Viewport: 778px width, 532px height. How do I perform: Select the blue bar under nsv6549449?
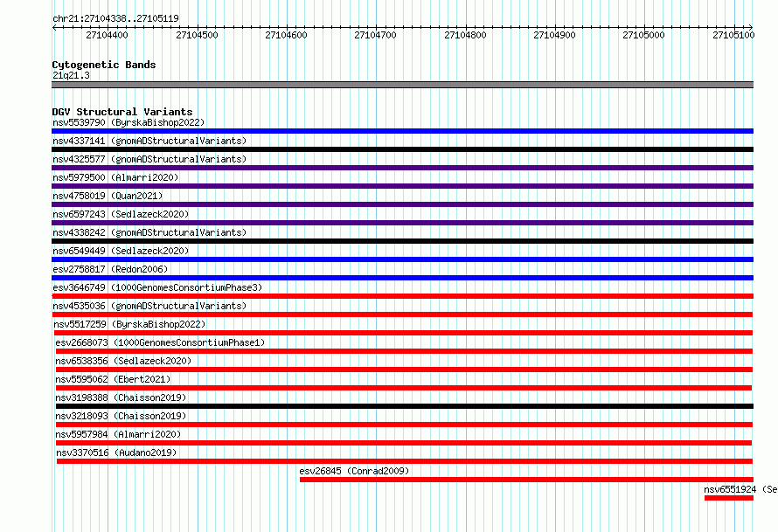tap(402, 259)
